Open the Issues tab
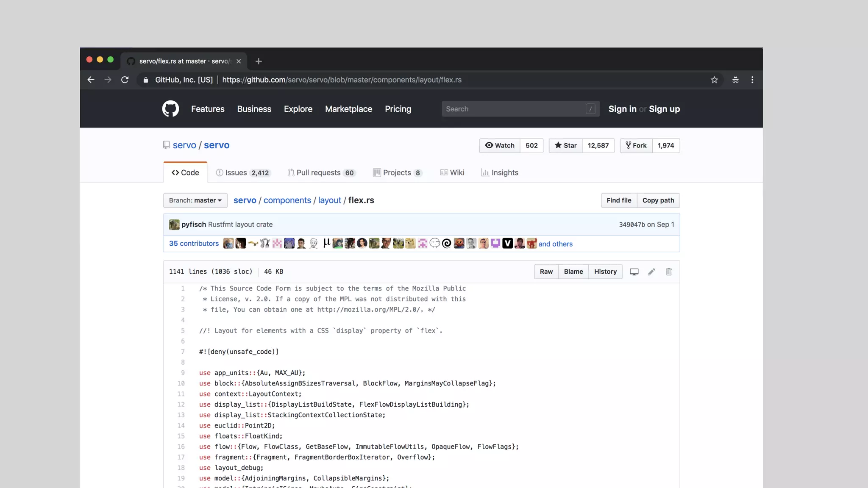This screenshot has width=868, height=488. click(x=243, y=172)
